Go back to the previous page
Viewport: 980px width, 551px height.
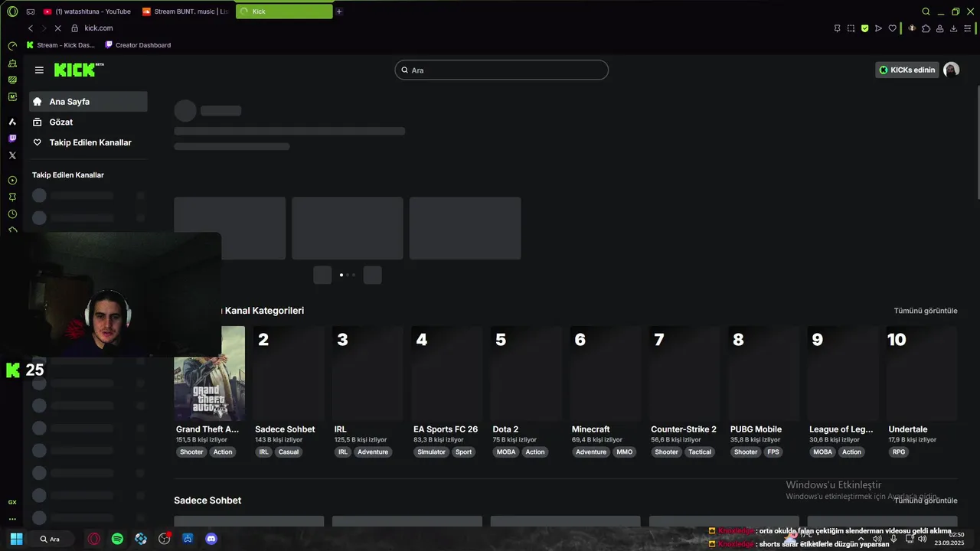(31, 28)
